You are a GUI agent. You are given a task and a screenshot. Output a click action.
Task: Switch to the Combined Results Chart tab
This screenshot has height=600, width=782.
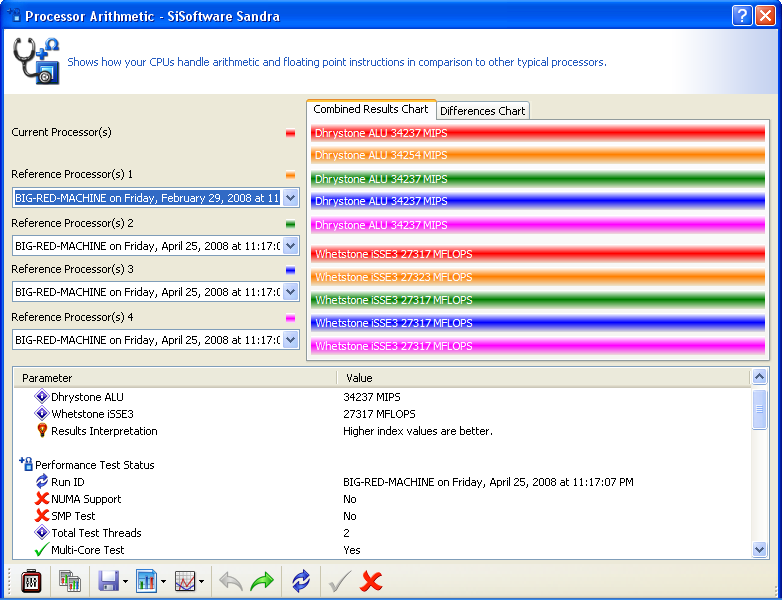[x=371, y=109]
